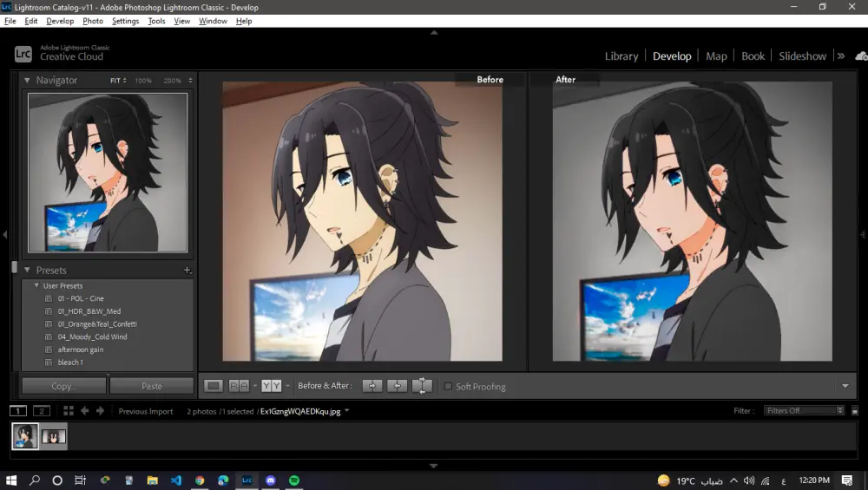The image size is (868, 490).
Task: Open the FIT zoom options dropdown
Action: point(118,81)
